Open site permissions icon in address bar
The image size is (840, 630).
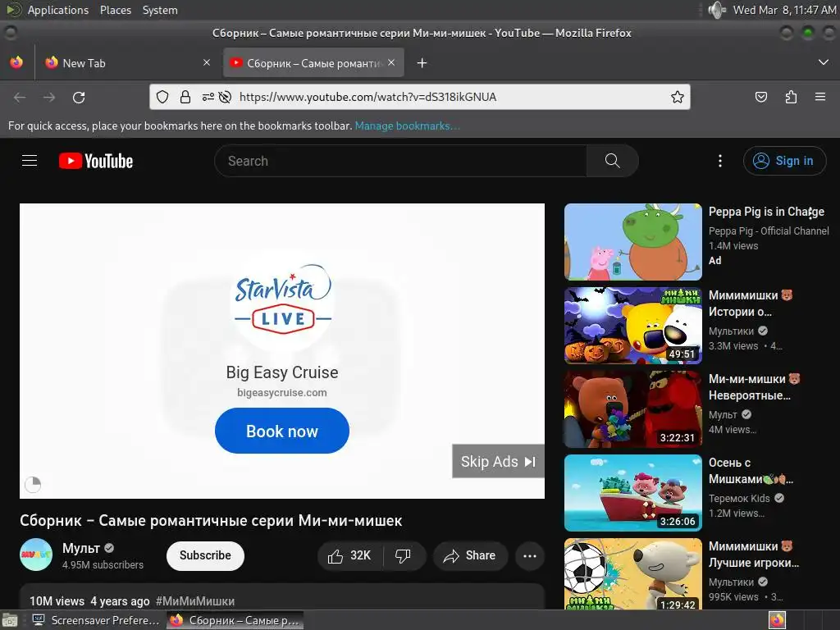pos(208,97)
